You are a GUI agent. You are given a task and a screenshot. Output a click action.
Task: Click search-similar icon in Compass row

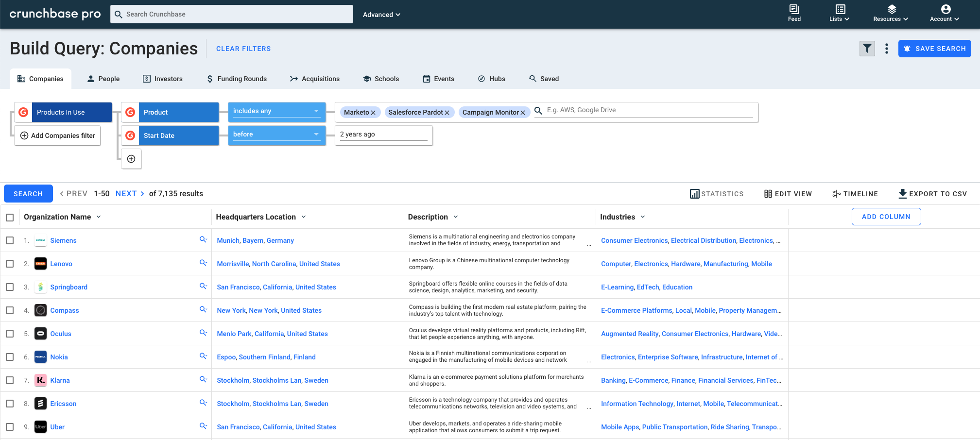[x=203, y=309]
